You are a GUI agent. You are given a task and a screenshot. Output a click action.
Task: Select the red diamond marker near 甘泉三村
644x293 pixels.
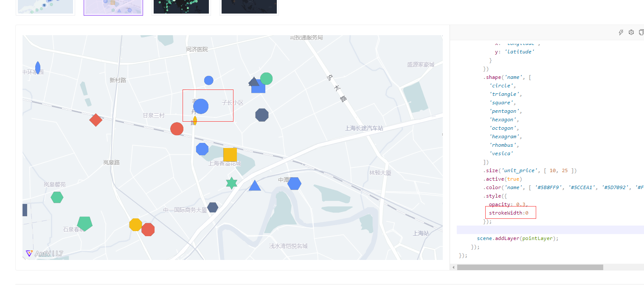pyautogui.click(x=96, y=120)
